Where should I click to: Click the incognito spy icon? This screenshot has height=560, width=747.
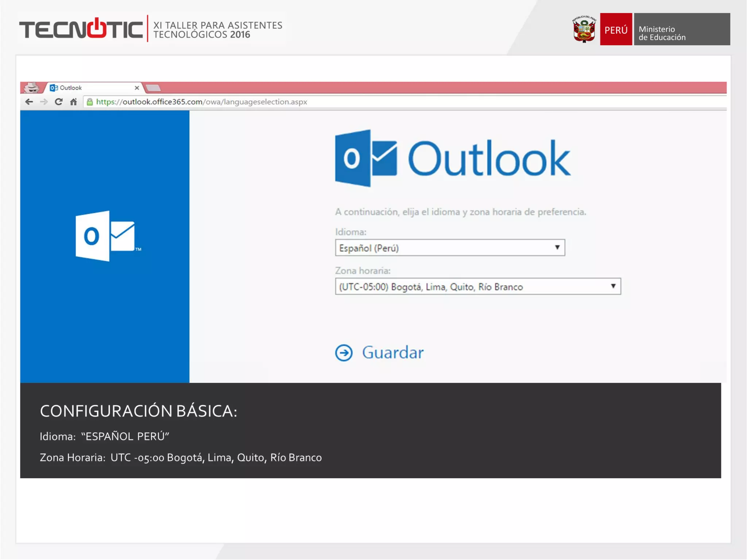pos(32,87)
